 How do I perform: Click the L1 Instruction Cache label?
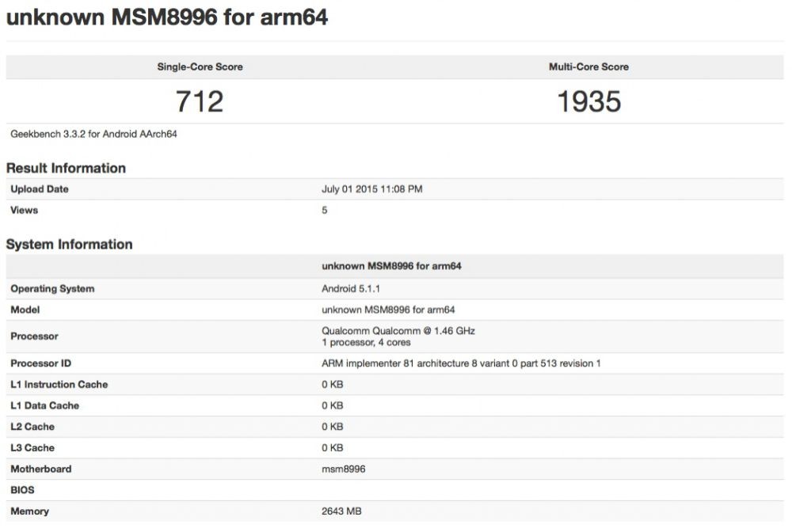59,385
